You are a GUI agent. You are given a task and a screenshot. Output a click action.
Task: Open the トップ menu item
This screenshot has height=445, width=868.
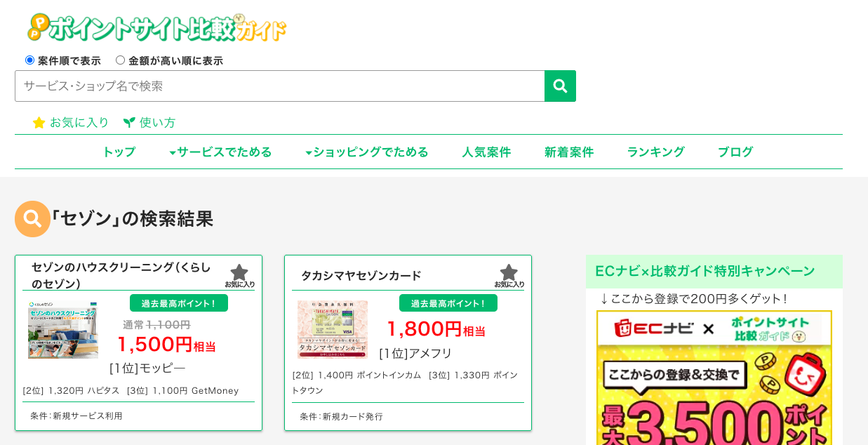119,152
